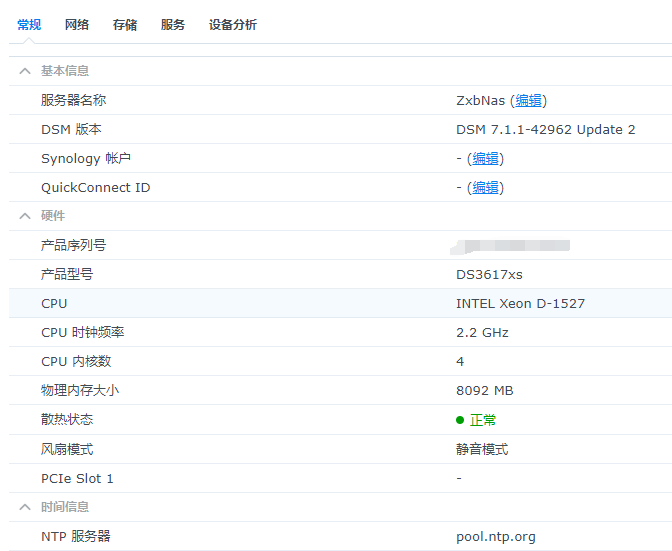This screenshot has width=672, height=551.
Task: Click the 2.2 GHz clock value
Action: 482,332
